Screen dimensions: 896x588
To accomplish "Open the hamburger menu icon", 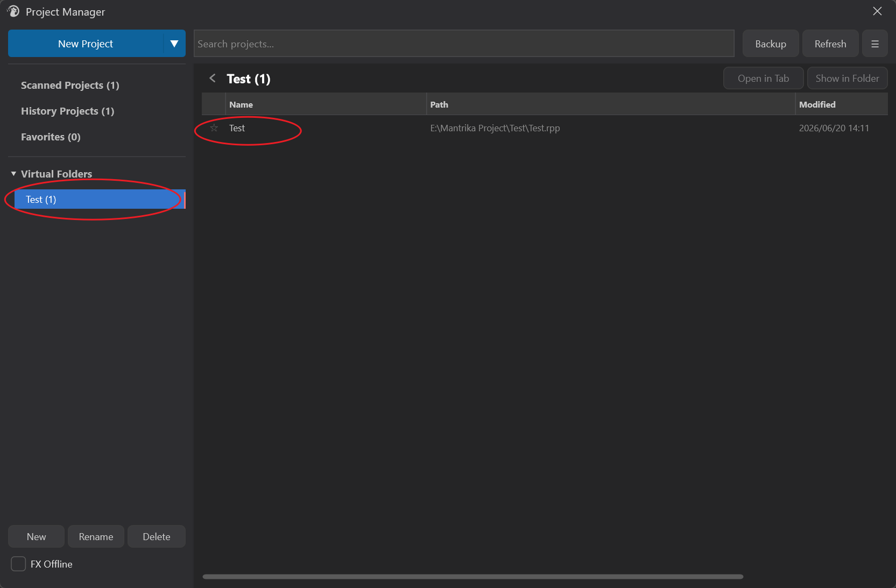I will [x=875, y=44].
